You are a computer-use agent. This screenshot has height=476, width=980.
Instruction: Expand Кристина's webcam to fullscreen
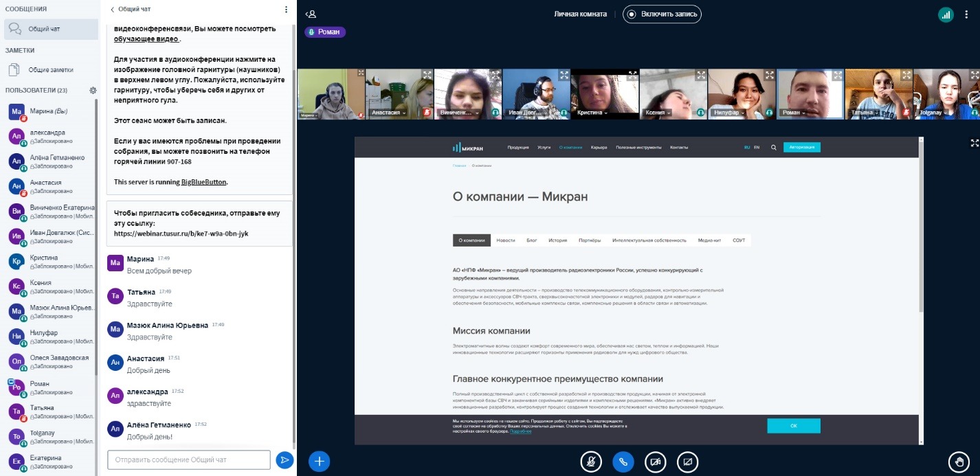(633, 75)
